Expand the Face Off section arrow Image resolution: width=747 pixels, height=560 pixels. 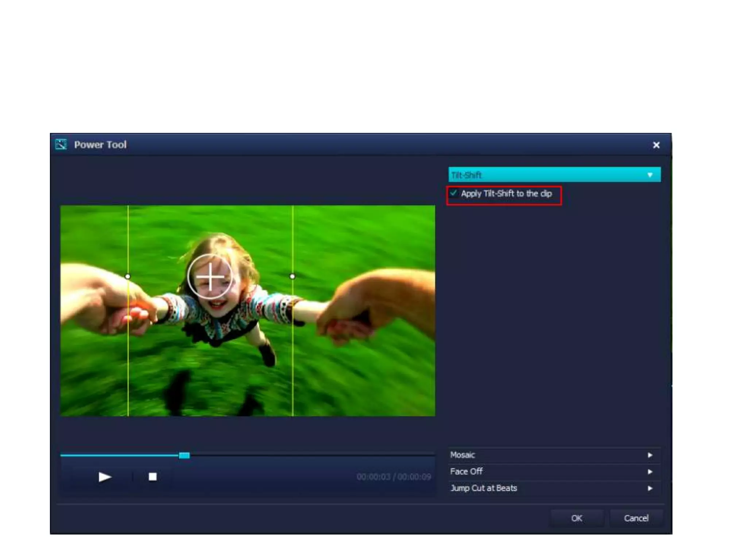click(x=650, y=472)
